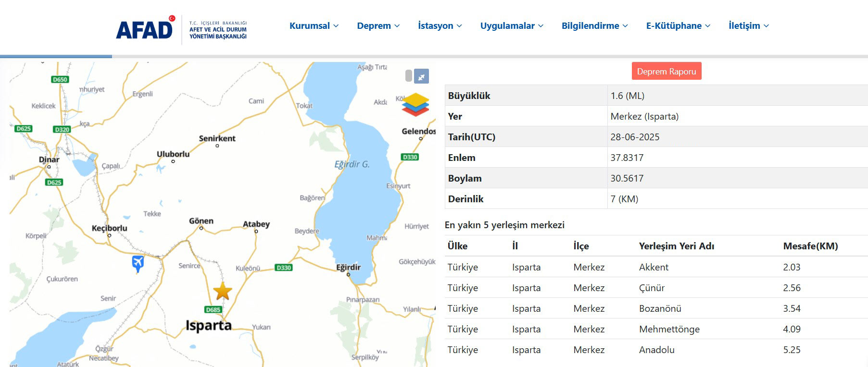Click the Gelendost label on the map
This screenshot has height=367, width=868.
(419, 131)
